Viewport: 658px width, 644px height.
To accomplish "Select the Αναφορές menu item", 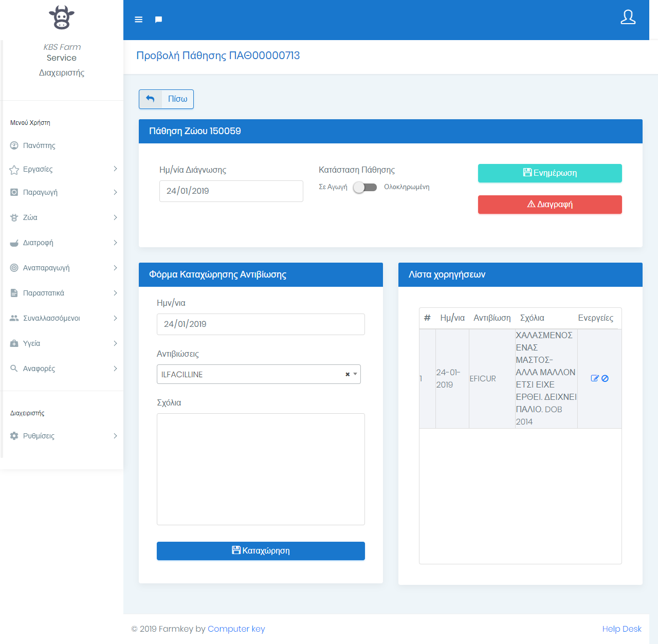I will [x=39, y=369].
